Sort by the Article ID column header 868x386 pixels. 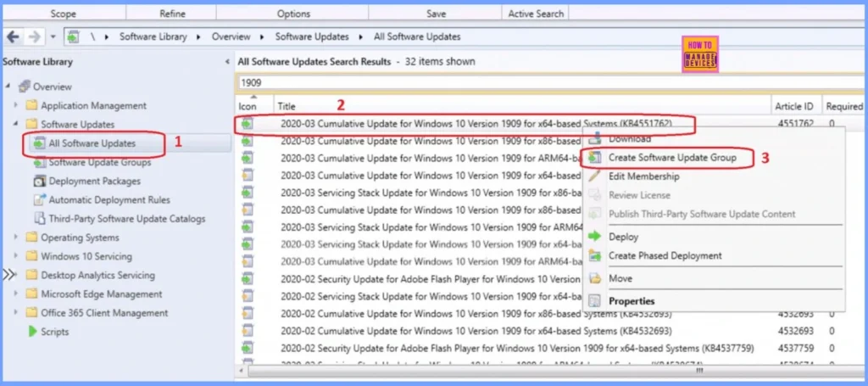tap(793, 106)
